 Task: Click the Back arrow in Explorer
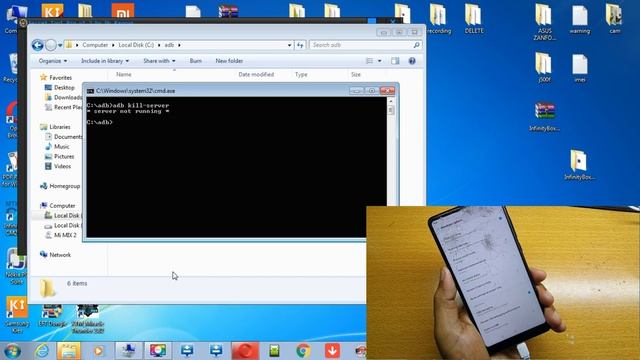click(38, 45)
